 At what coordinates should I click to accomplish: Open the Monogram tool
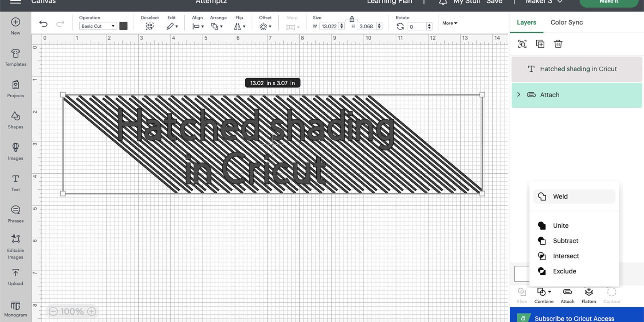[x=15, y=309]
